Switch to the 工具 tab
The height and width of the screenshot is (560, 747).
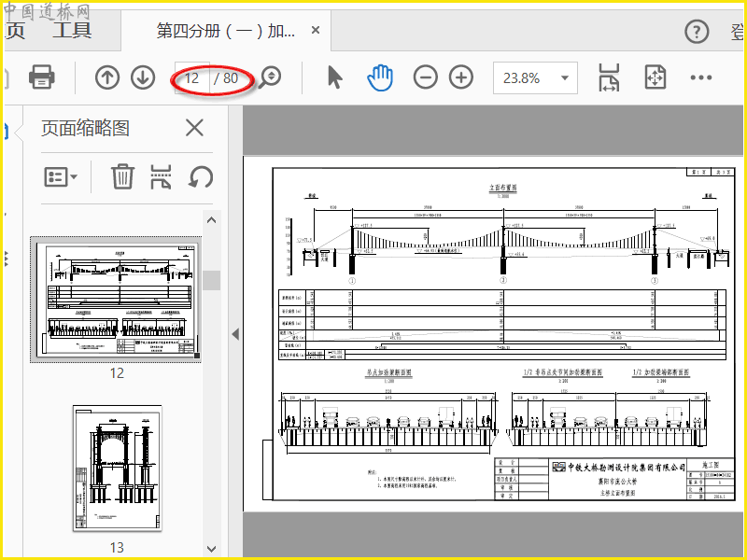click(x=72, y=31)
